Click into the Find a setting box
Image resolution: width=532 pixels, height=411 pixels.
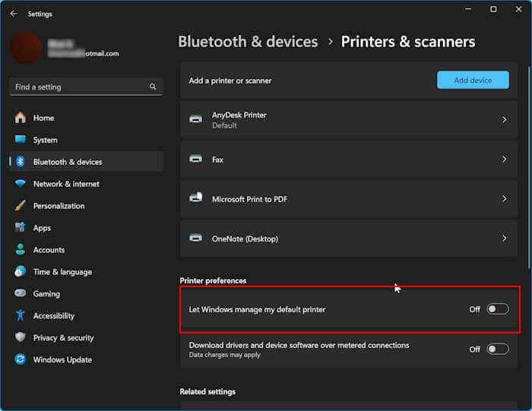87,87
